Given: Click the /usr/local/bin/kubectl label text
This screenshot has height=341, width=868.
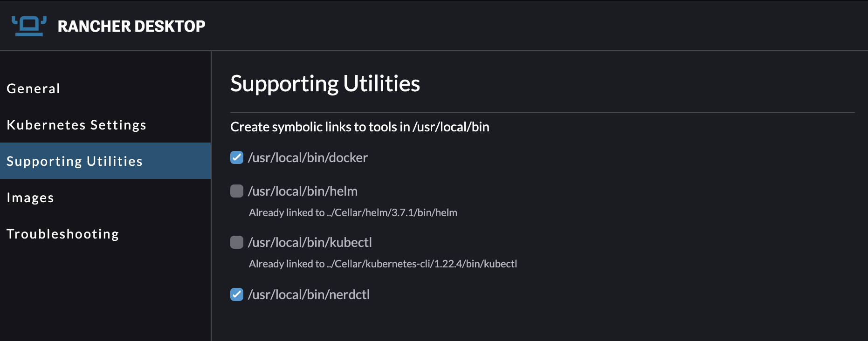Looking at the screenshot, I should tap(310, 243).
